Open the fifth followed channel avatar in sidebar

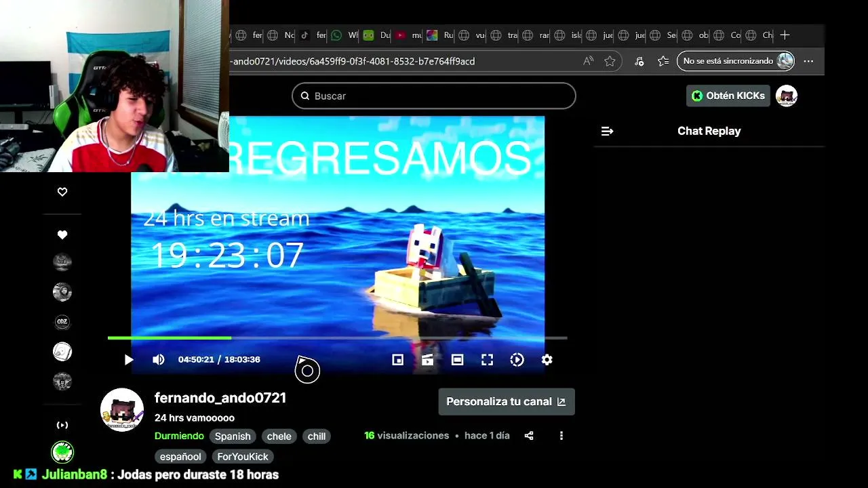[62, 382]
